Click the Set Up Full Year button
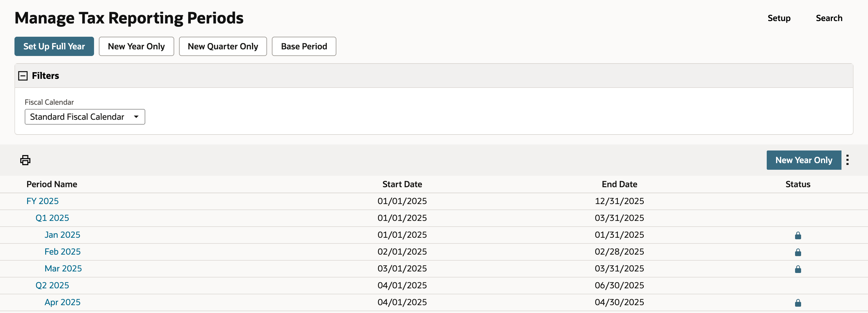The width and height of the screenshot is (868, 313). pos(54,46)
